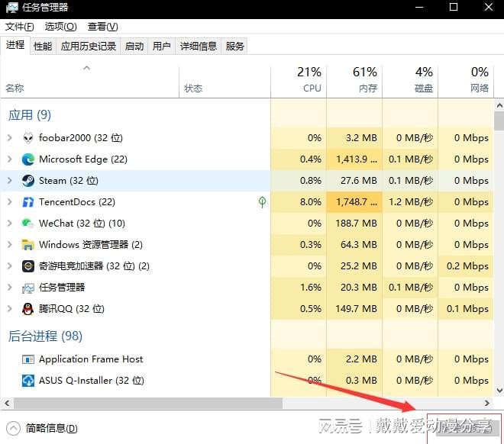This screenshot has width=504, height=444.
Task: Switch to the 启动 tab
Action: tap(134, 47)
